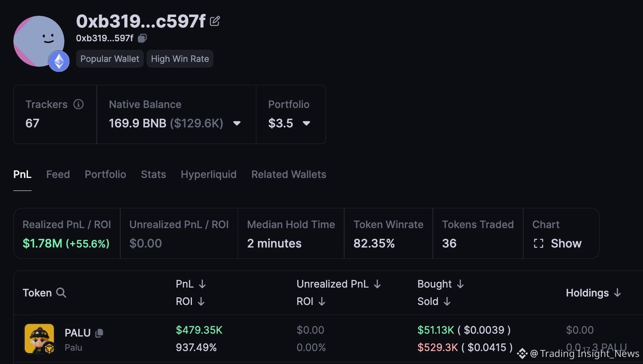Screen dimensions: 643x364
Task: Click the edit pencil icon beside wallet name
Action: [215, 21]
